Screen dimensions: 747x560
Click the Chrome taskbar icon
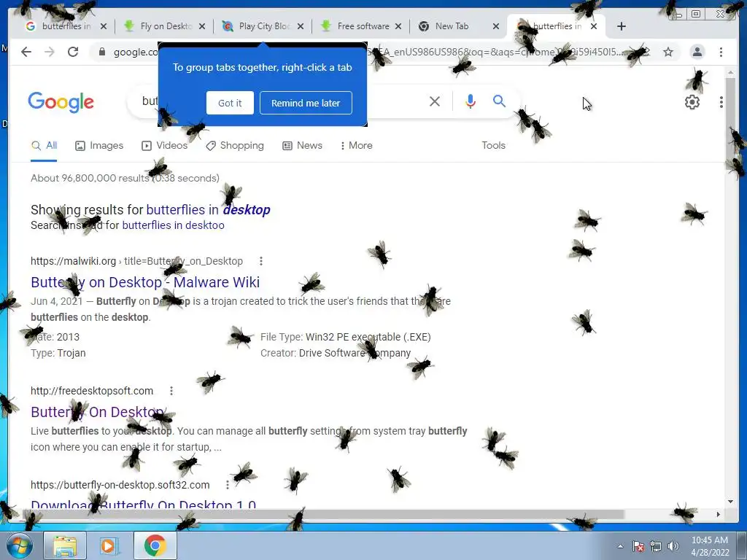click(x=155, y=545)
